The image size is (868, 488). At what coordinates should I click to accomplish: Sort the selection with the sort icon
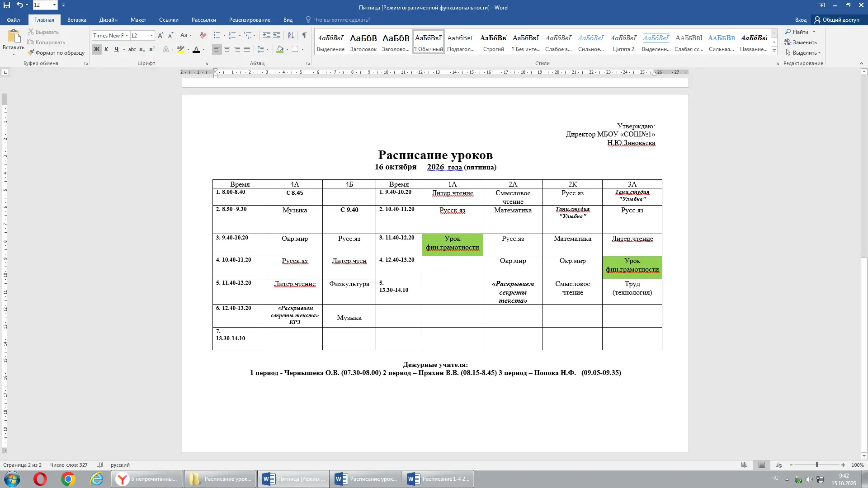coord(291,35)
